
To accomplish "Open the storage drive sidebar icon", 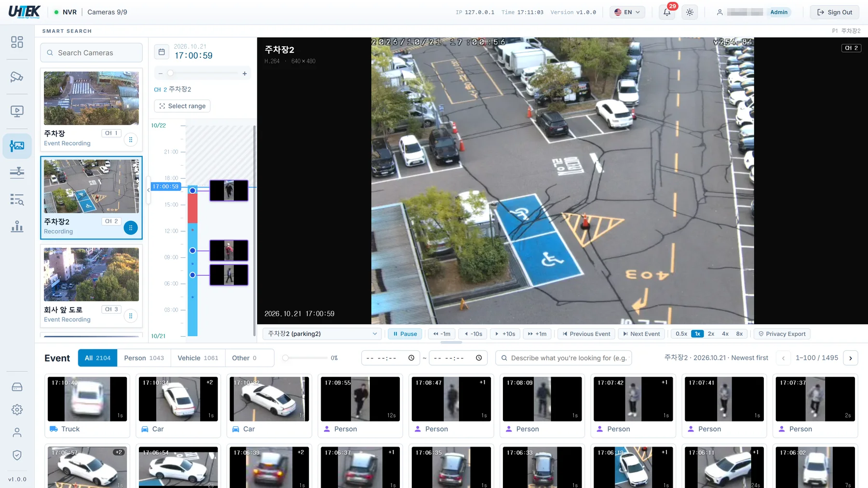I will [x=17, y=387].
